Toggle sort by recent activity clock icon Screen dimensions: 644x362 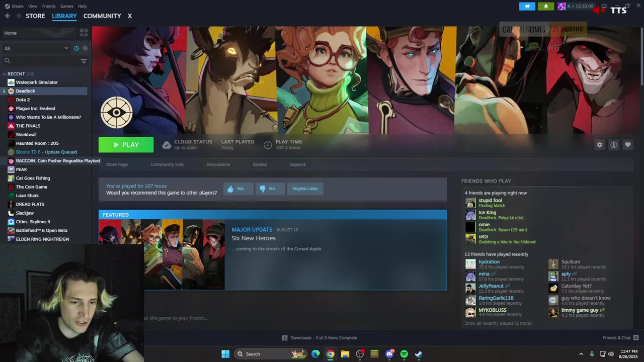[x=76, y=48]
